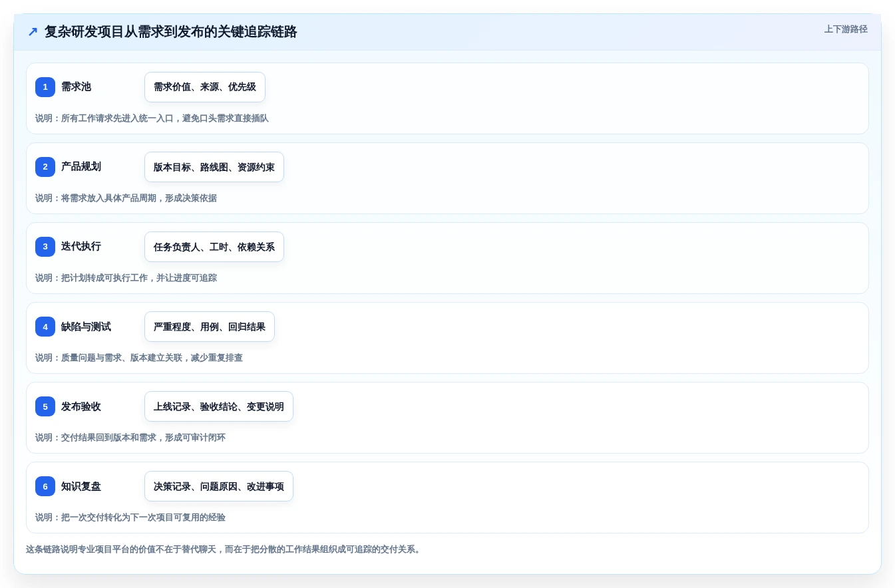
Task: Click the note about 所有工作请求先进入统一入口
Action: pyautogui.click(x=152, y=118)
